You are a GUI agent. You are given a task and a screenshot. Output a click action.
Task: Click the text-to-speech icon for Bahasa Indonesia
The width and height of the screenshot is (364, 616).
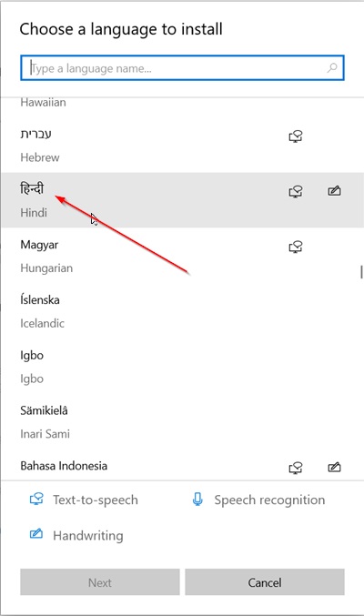coord(296,468)
